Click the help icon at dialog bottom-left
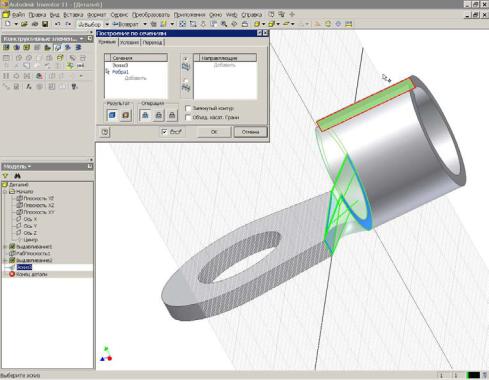 (105, 132)
